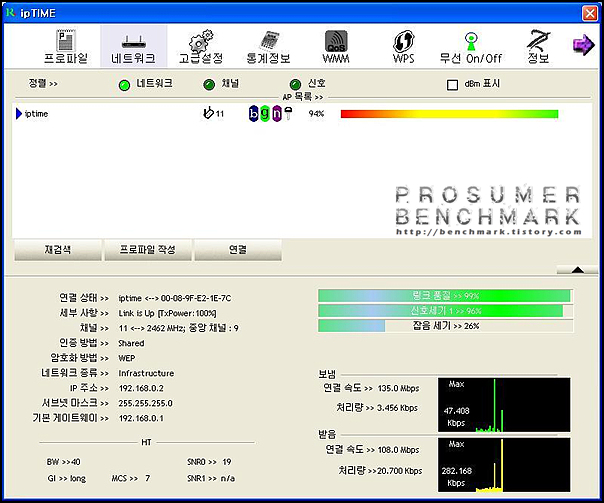The image size is (604, 503).
Task: Close the ipTIME window
Action: tap(590, 13)
